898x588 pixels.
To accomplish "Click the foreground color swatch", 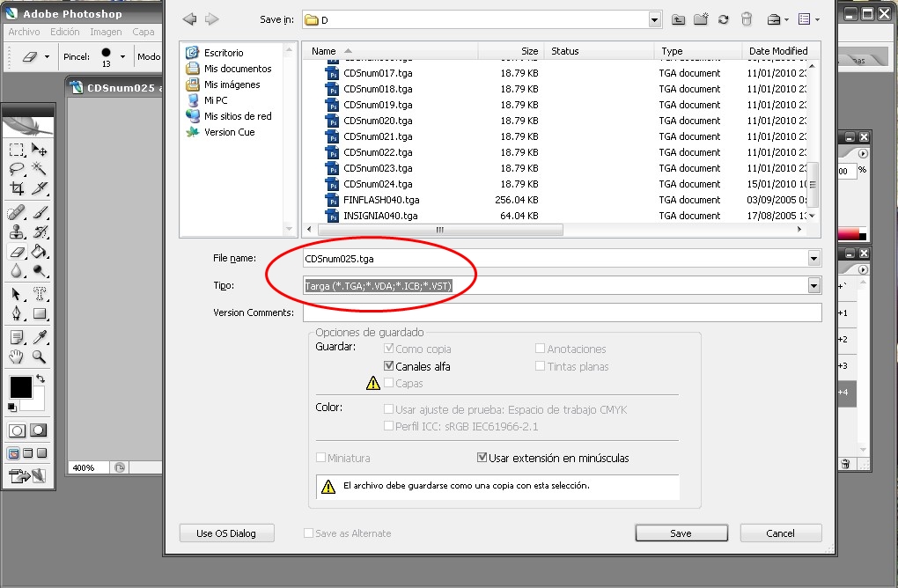I will 20,387.
